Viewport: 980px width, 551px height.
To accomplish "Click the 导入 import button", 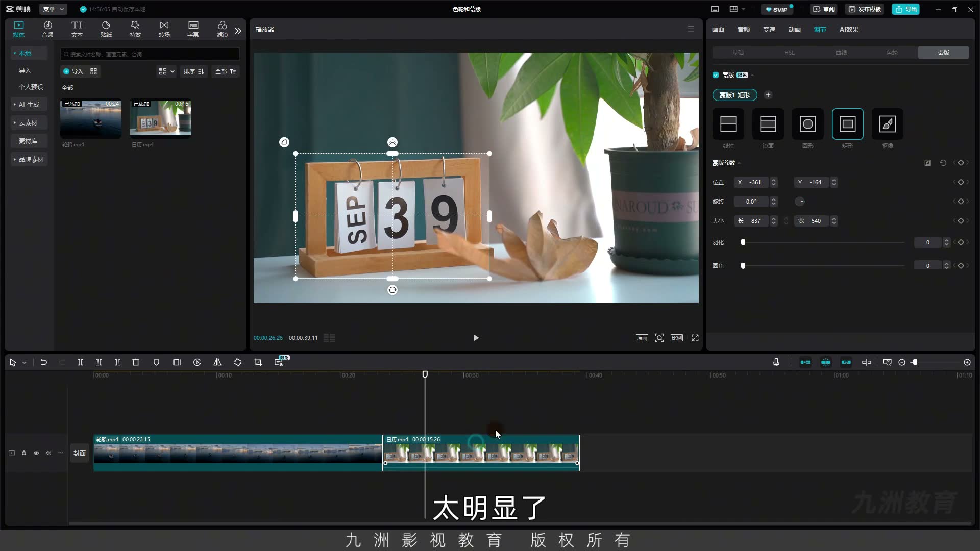I will click(73, 71).
